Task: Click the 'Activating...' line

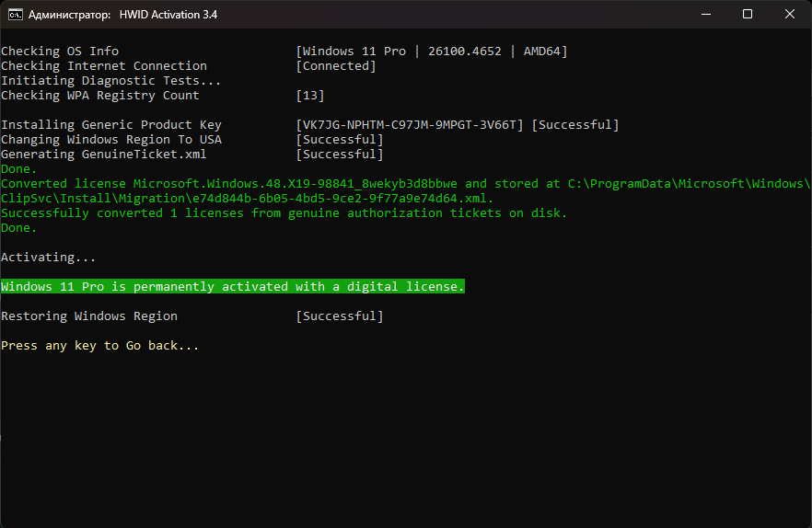Action: (48, 258)
